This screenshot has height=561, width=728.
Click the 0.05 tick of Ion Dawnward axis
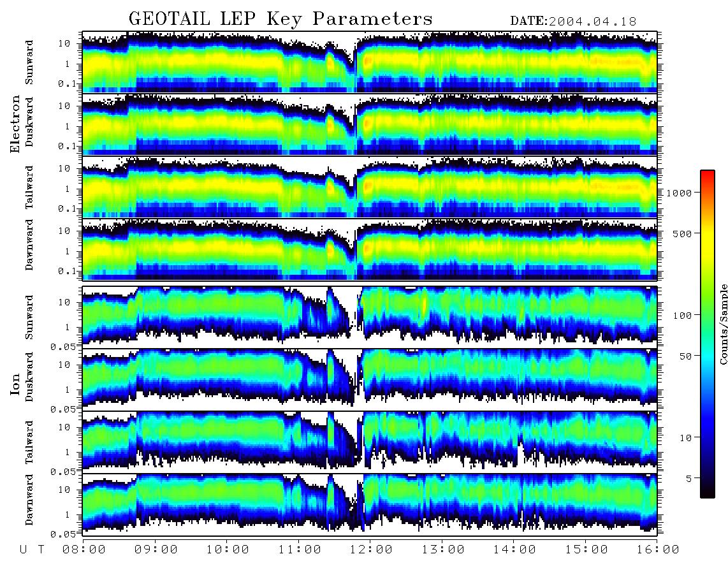[62, 534]
